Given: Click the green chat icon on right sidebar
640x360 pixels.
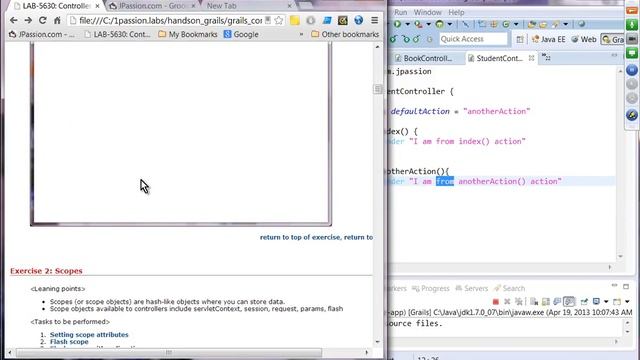Looking at the screenshot, I should [x=632, y=53].
